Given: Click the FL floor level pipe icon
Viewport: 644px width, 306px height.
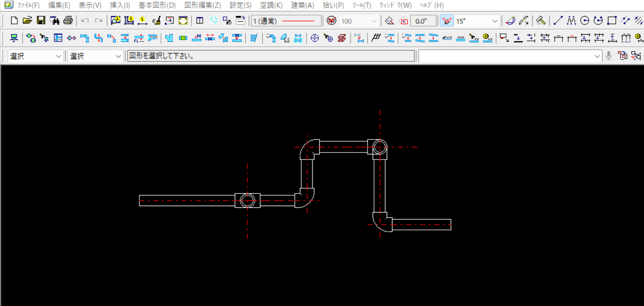Looking at the screenshot, I should 139,38.
